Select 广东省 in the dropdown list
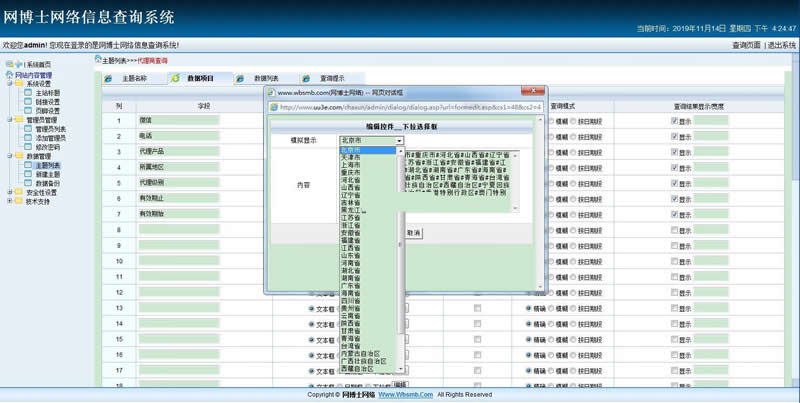 pos(367,286)
